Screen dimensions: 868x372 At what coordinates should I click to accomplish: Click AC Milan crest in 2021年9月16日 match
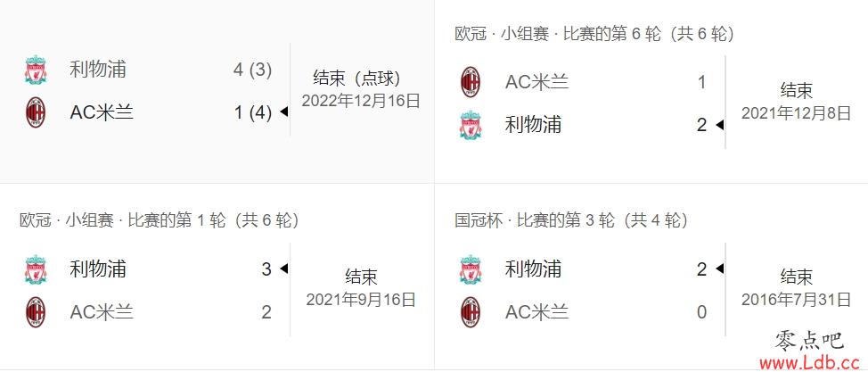coord(36,312)
